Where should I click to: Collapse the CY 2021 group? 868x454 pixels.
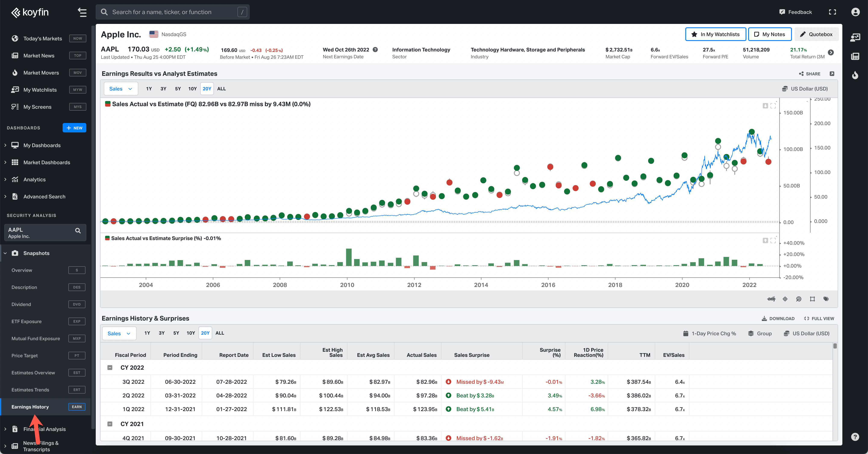[110, 424]
